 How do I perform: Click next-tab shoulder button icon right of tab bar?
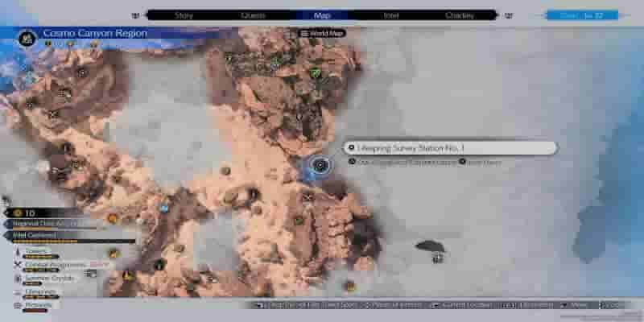tap(508, 15)
